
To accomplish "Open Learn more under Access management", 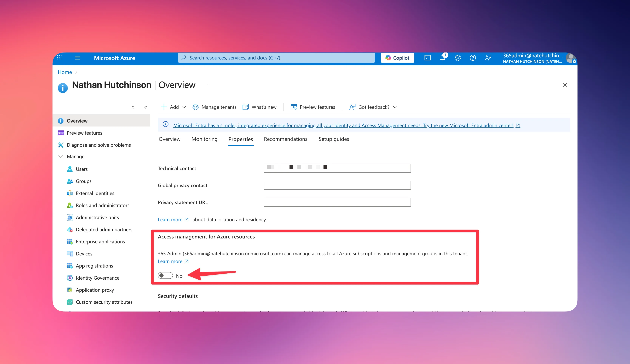I will coord(173,261).
